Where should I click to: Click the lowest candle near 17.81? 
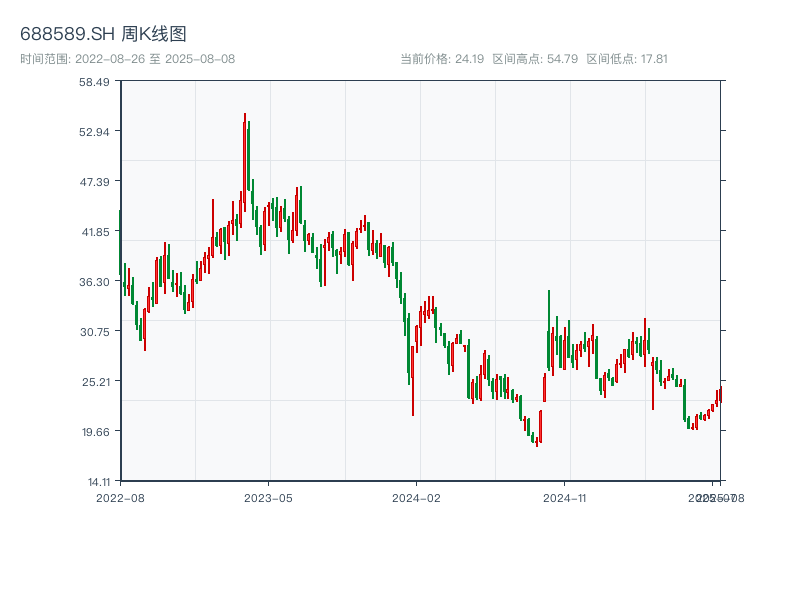pos(537,440)
